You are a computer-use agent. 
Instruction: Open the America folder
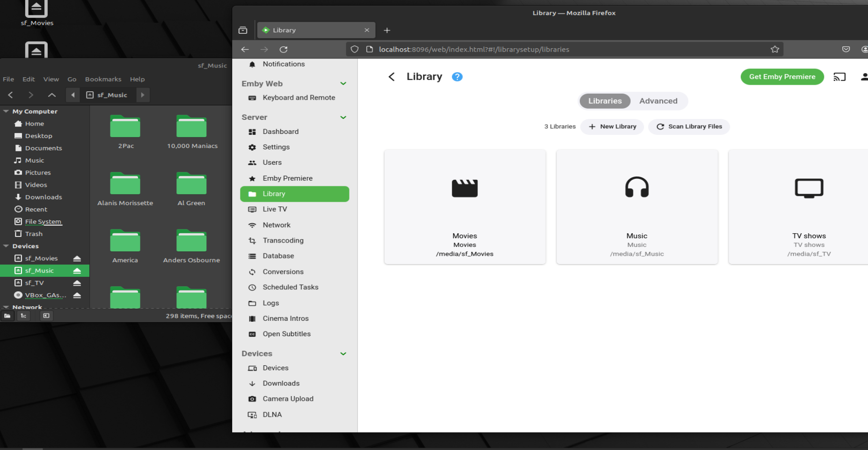(125, 246)
